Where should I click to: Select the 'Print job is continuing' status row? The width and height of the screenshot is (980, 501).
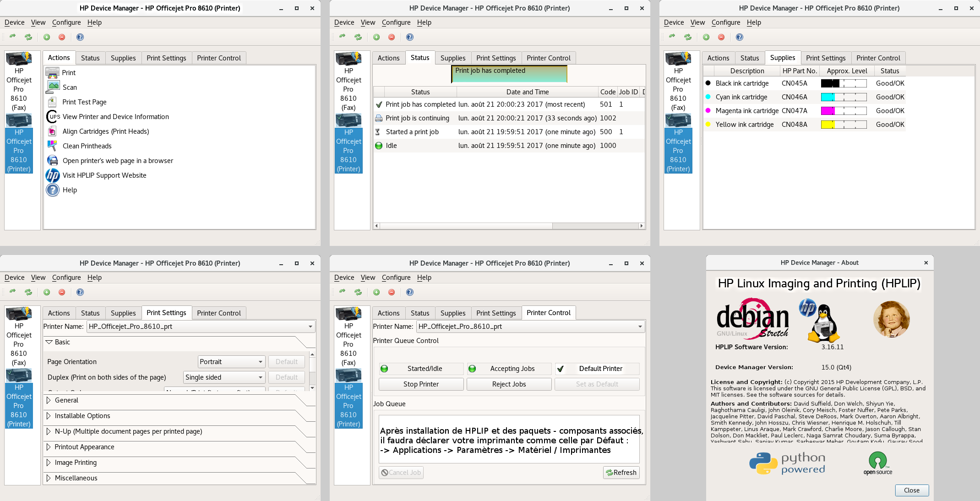coord(417,118)
